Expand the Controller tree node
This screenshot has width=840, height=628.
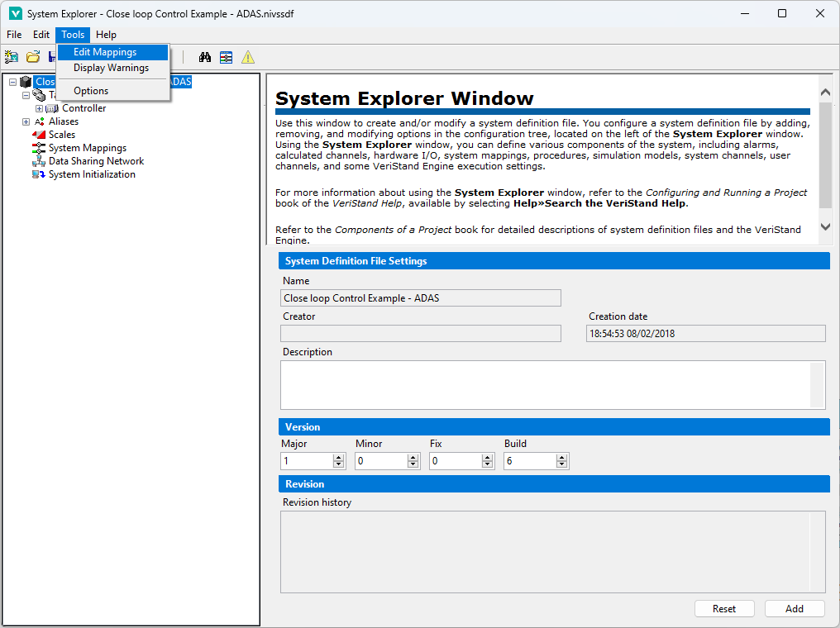coord(39,109)
